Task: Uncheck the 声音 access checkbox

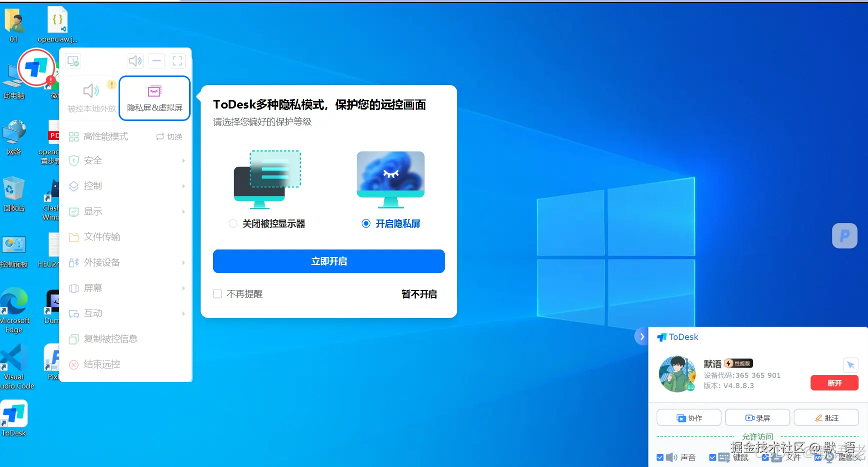Action: [660, 457]
